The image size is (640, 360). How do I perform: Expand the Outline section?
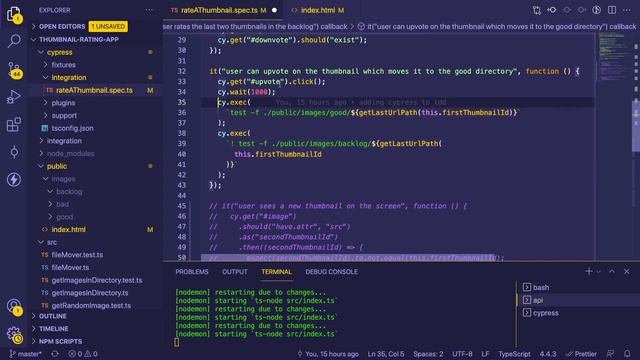click(53, 316)
